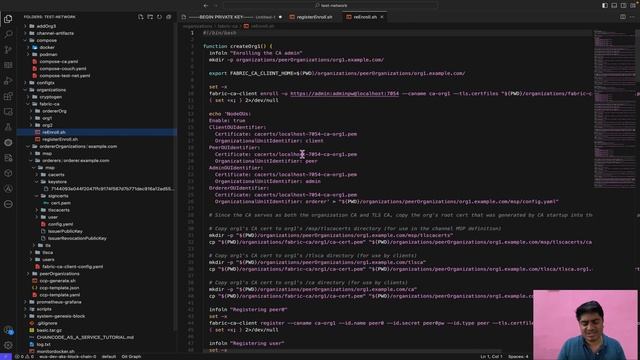Viewport: 640px width, 360px height.
Task: Open Customize Layout in the title bar
Action: point(633,5)
